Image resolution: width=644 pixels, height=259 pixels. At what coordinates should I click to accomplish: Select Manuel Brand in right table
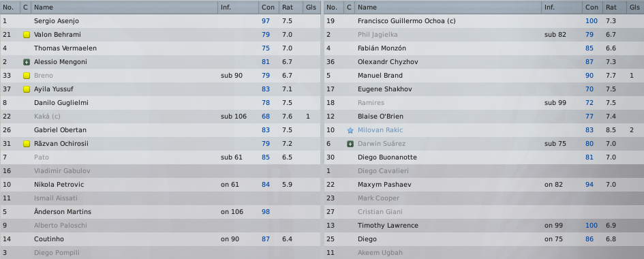484,76
